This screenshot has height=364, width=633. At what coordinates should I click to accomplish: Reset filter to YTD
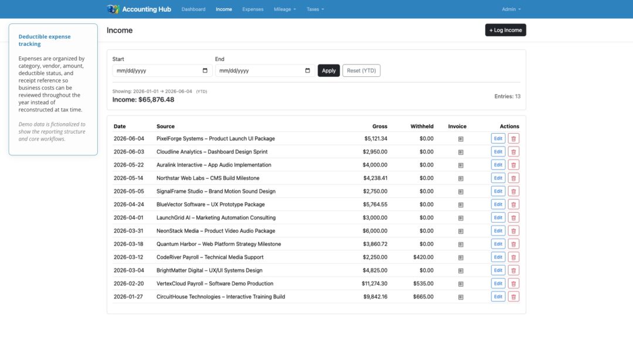coord(361,70)
